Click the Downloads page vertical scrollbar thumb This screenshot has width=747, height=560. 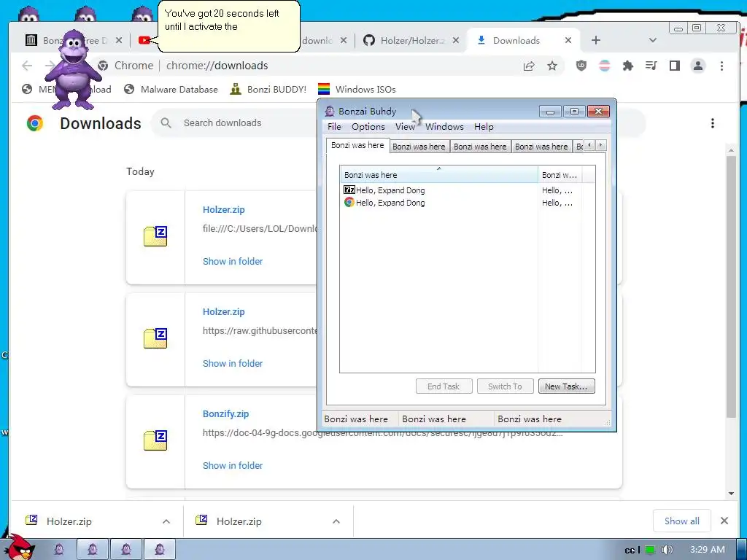coord(731,287)
